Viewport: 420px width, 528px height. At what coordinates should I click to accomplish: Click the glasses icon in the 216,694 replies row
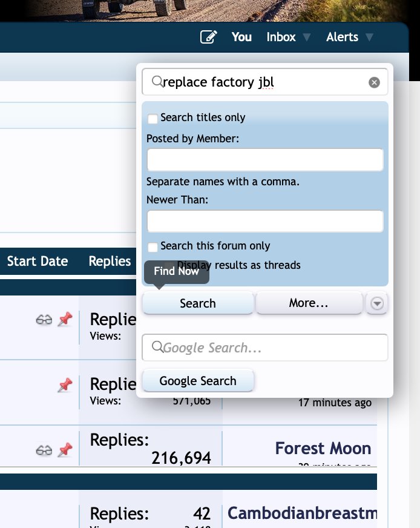click(44, 450)
